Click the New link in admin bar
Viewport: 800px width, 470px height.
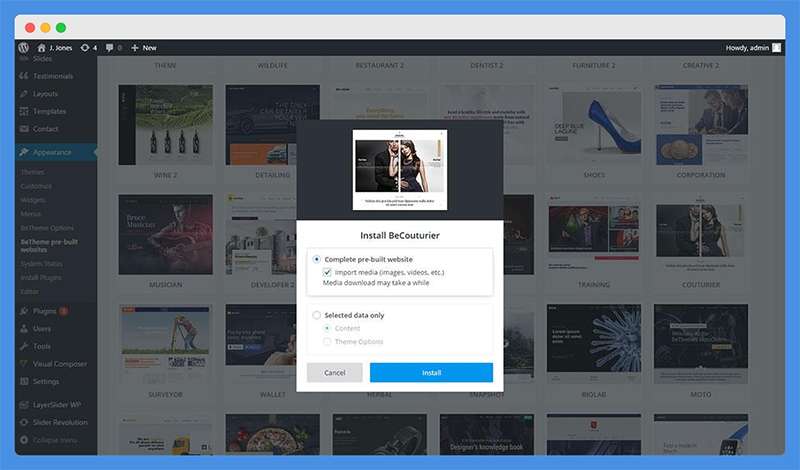pos(149,47)
